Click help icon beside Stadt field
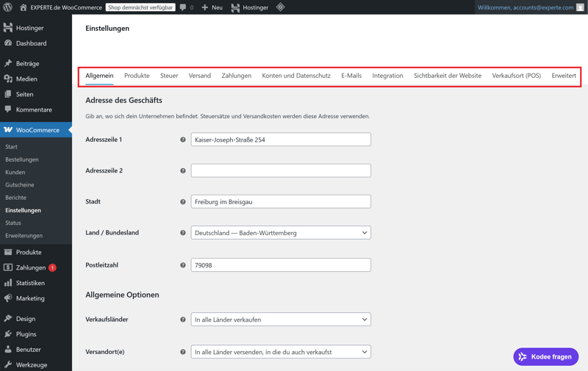The width and height of the screenshot is (588, 371). pos(183,201)
